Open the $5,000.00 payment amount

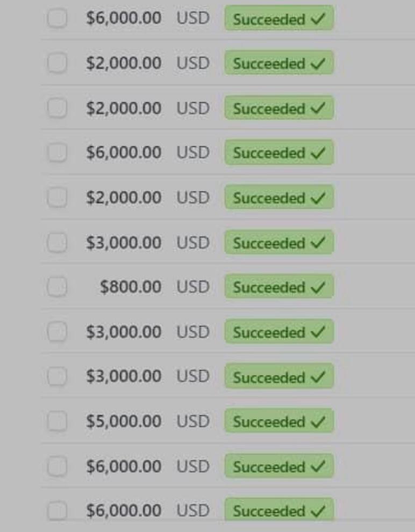click(x=124, y=422)
